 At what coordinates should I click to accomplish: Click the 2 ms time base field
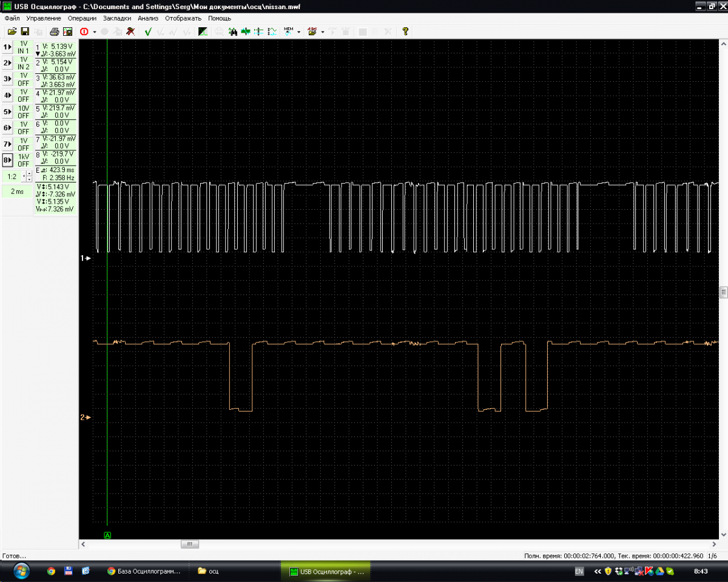click(x=17, y=191)
